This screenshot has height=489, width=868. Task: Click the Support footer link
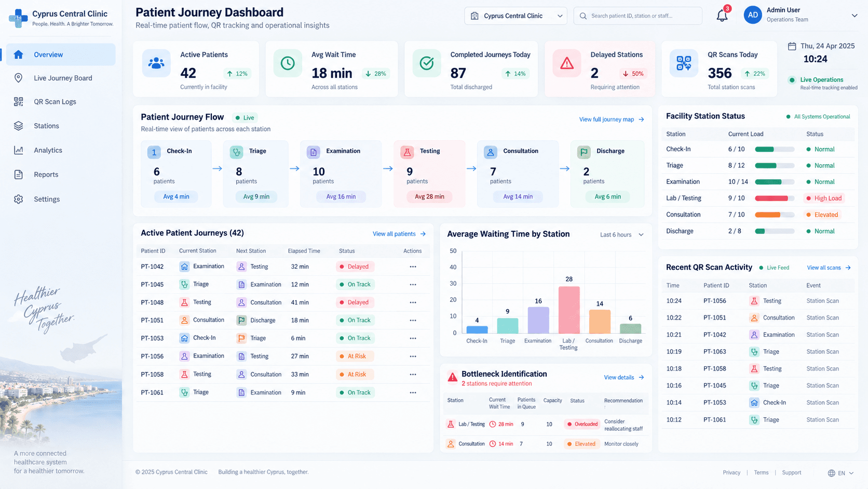click(791, 472)
